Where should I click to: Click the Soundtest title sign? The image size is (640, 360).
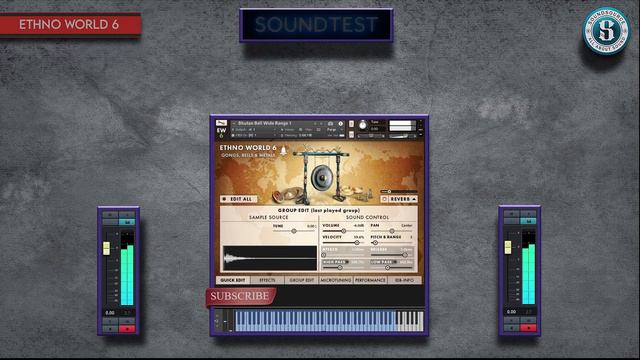tap(316, 25)
